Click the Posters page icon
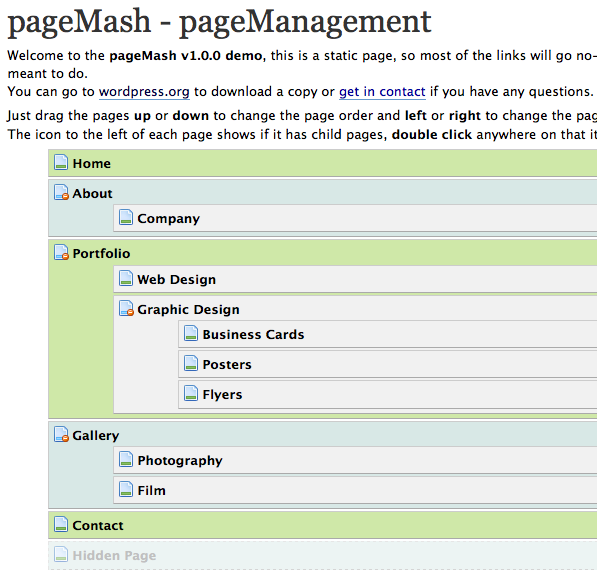Image resolution: width=597 pixels, height=583 pixels. click(x=191, y=363)
